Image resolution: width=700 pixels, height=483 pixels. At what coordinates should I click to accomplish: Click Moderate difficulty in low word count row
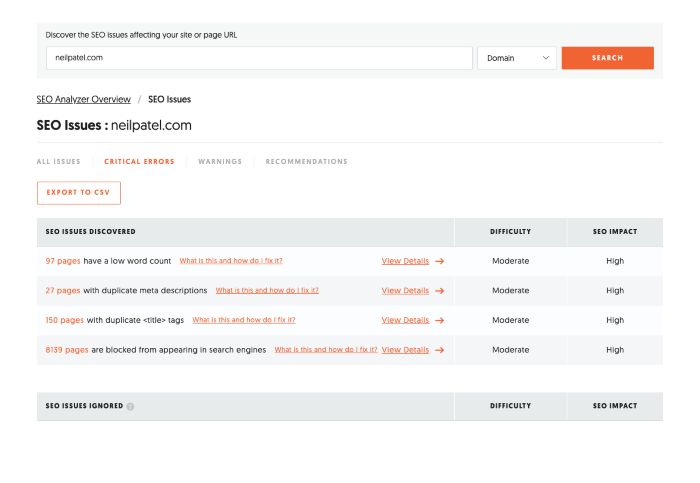[x=511, y=261]
